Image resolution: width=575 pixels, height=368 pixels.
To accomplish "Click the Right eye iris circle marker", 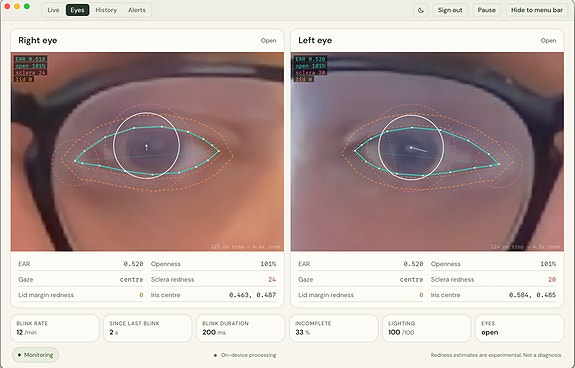I will coord(146,146).
